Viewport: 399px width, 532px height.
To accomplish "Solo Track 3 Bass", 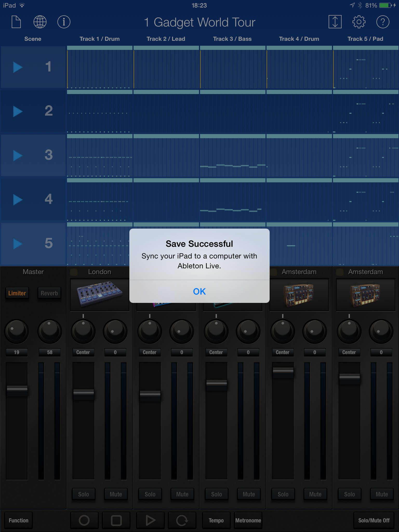I will click(216, 494).
